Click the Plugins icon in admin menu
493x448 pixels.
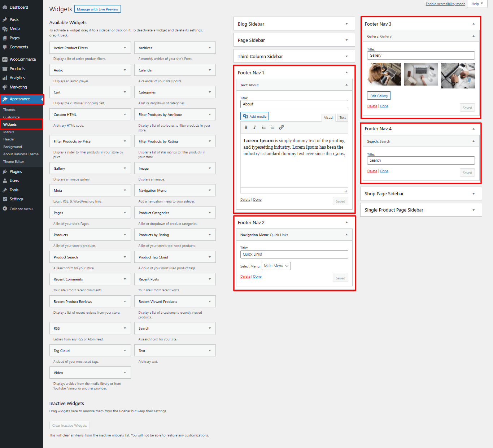[x=5, y=172]
